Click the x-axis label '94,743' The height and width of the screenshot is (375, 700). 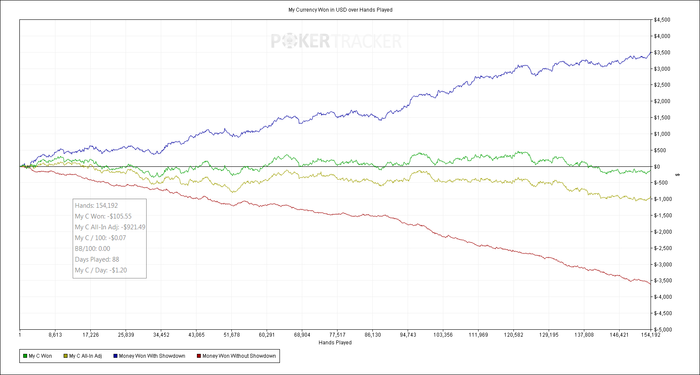[408, 334]
